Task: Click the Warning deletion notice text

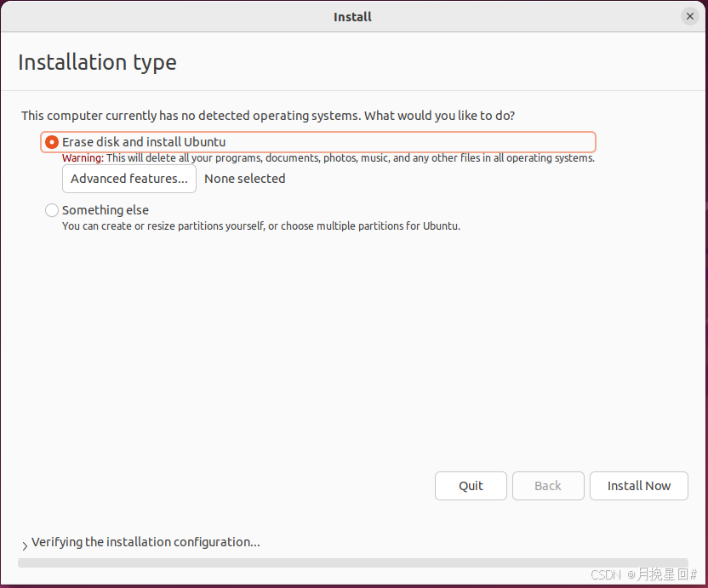Action: coord(328,158)
